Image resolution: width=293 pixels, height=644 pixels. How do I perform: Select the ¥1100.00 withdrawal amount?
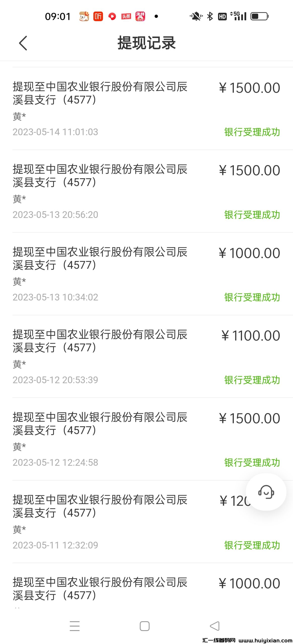(251, 336)
